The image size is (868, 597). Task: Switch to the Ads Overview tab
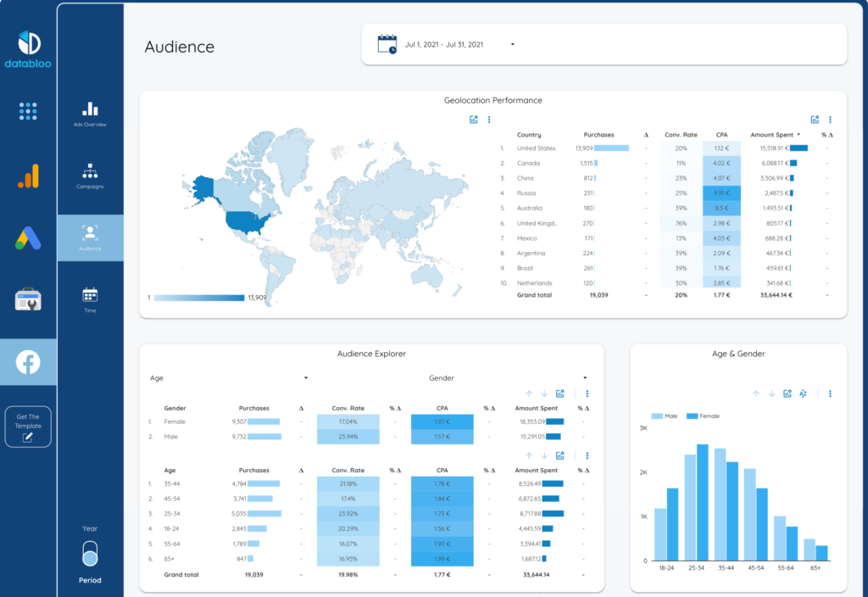click(x=90, y=114)
